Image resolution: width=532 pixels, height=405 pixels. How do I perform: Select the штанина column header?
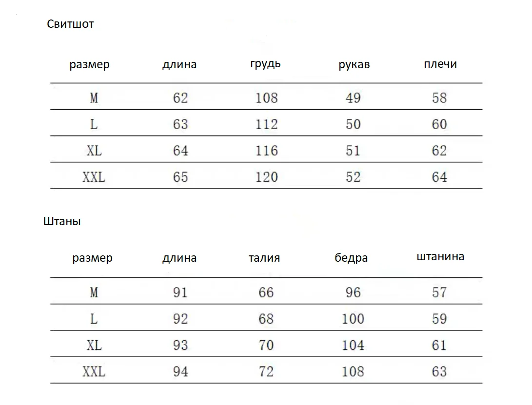coord(440,256)
